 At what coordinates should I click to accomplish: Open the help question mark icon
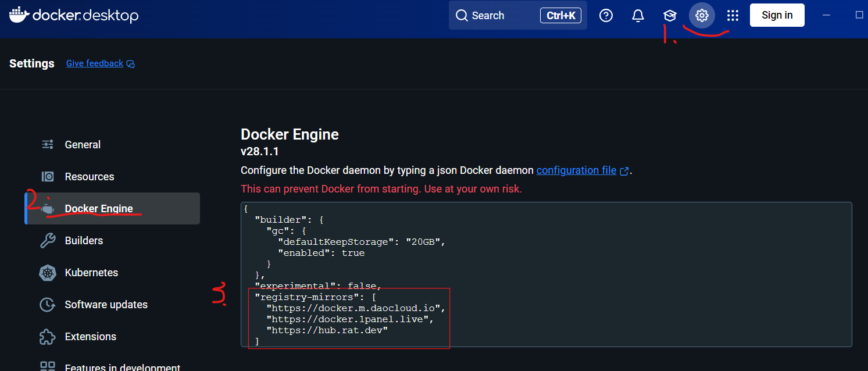[x=606, y=16]
